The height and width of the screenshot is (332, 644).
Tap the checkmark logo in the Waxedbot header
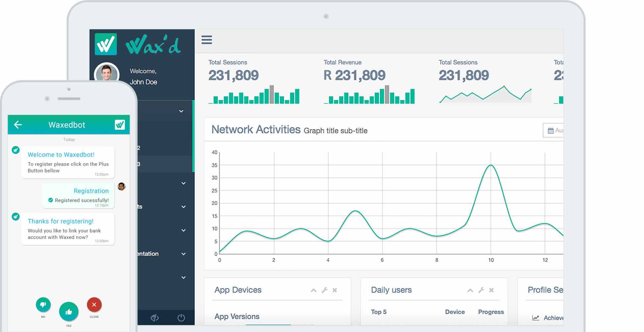click(x=120, y=125)
